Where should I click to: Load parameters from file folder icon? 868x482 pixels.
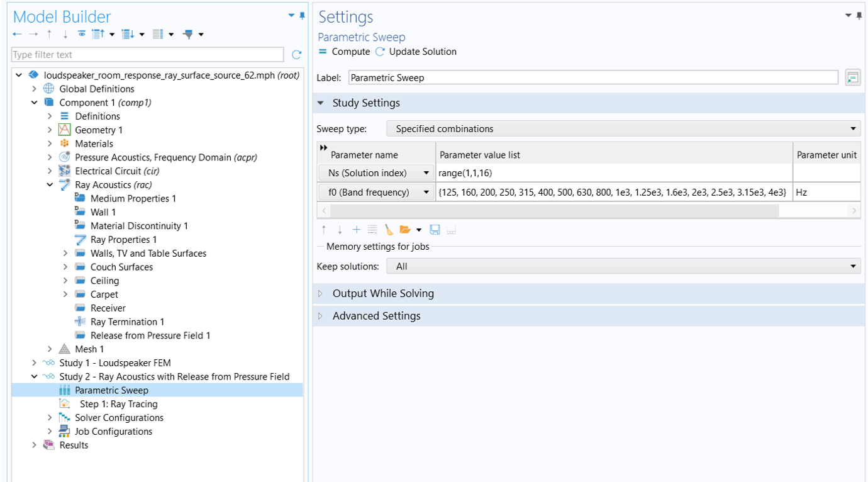click(x=405, y=230)
